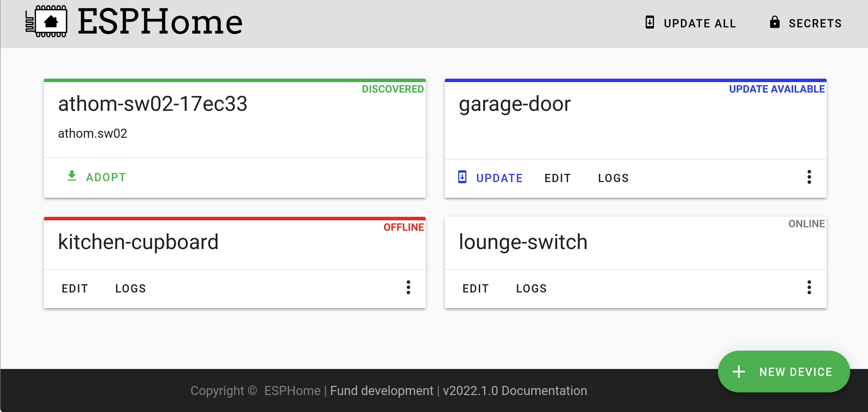Screen dimensions: 868x412
Task: Click UPDATE ALL in the header
Action: point(691,23)
